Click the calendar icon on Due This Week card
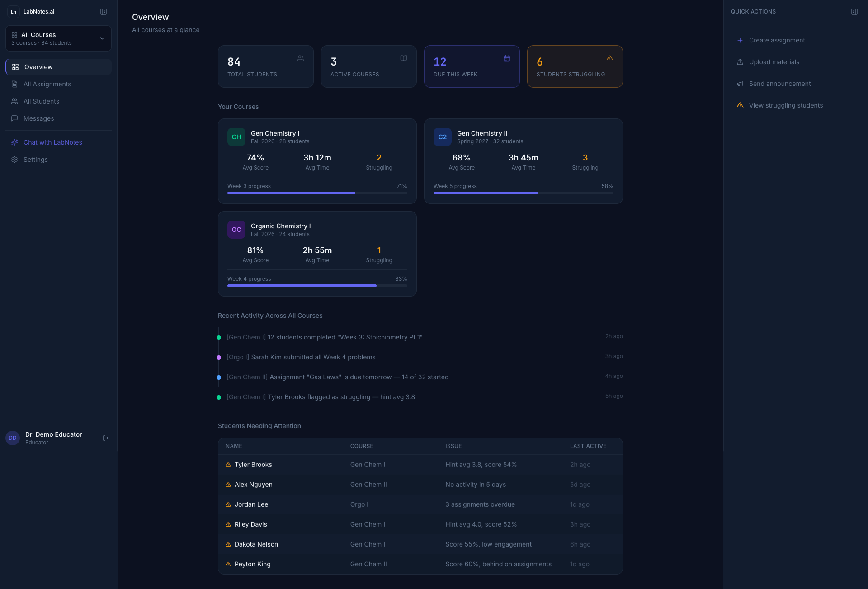868x589 pixels. [506, 58]
